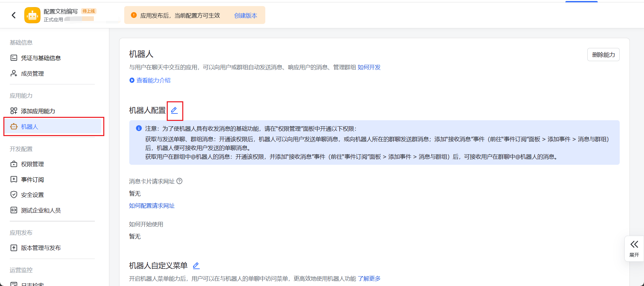Click play icon beside 查看能力介绍

[x=132, y=80]
